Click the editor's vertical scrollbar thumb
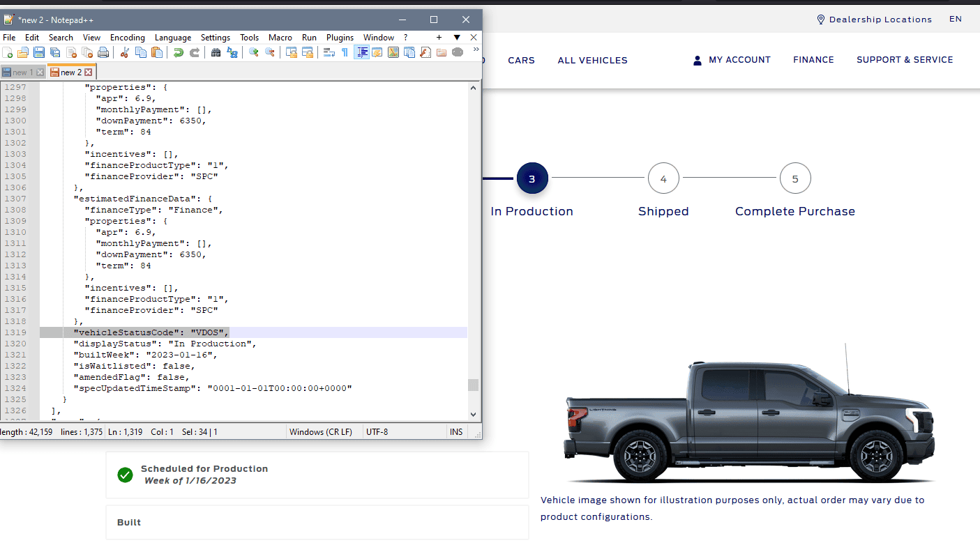The image size is (980, 545). tap(473, 385)
